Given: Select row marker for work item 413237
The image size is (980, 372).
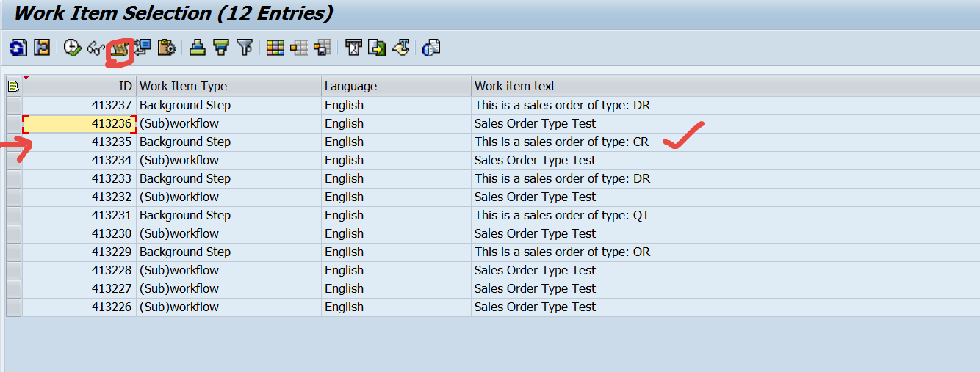Looking at the screenshot, I should click(x=13, y=106).
